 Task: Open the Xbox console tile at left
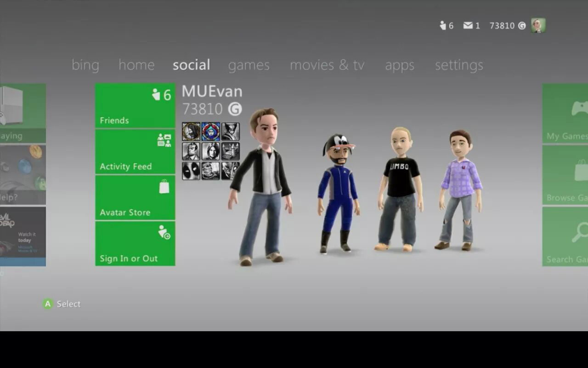pos(23,113)
